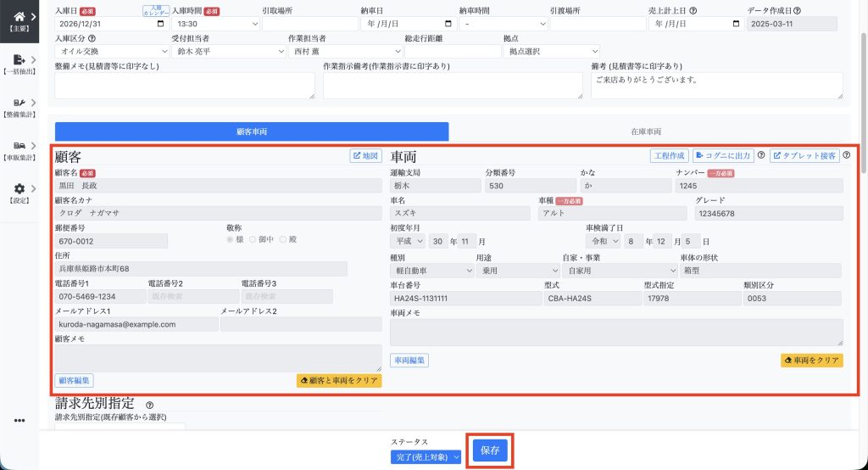
Task: Click the help icon beside 売上計上日
Action: [693, 11]
